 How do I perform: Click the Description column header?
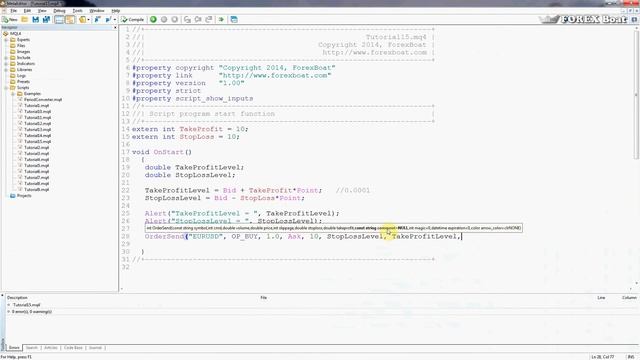click(17, 298)
